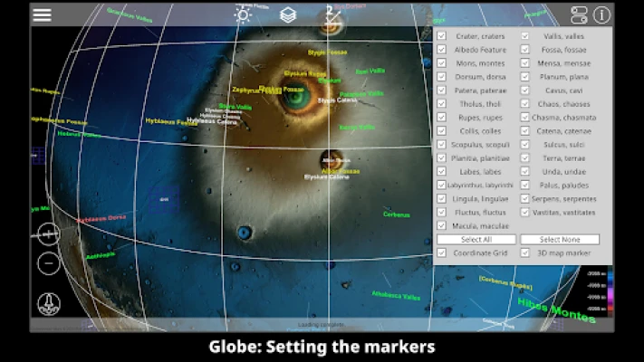644x362 pixels.
Task: Toggle the Chasma, chasmata checkbox
Action: coord(526,118)
